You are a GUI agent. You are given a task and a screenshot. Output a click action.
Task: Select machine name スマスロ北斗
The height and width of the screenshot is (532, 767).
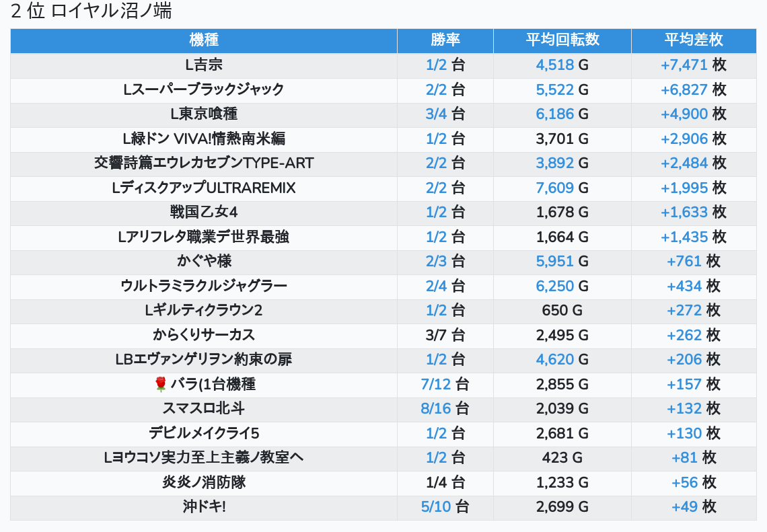pos(203,408)
